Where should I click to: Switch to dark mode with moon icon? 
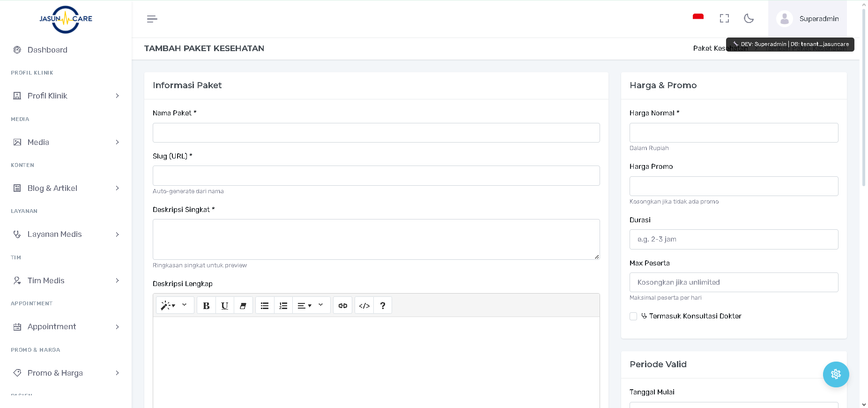coord(749,19)
